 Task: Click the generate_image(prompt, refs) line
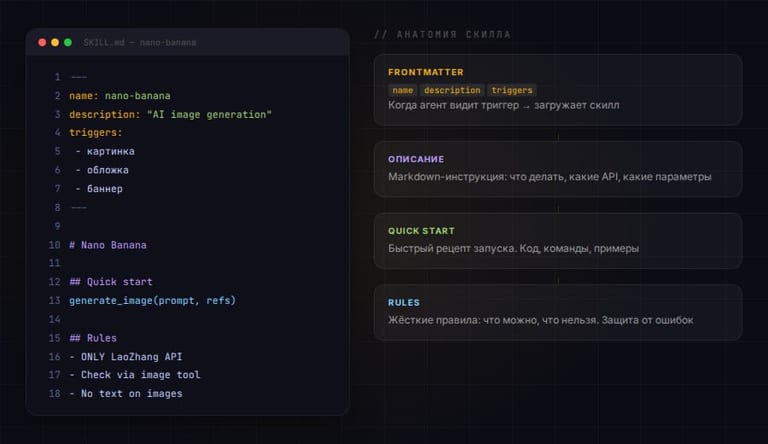click(x=152, y=300)
